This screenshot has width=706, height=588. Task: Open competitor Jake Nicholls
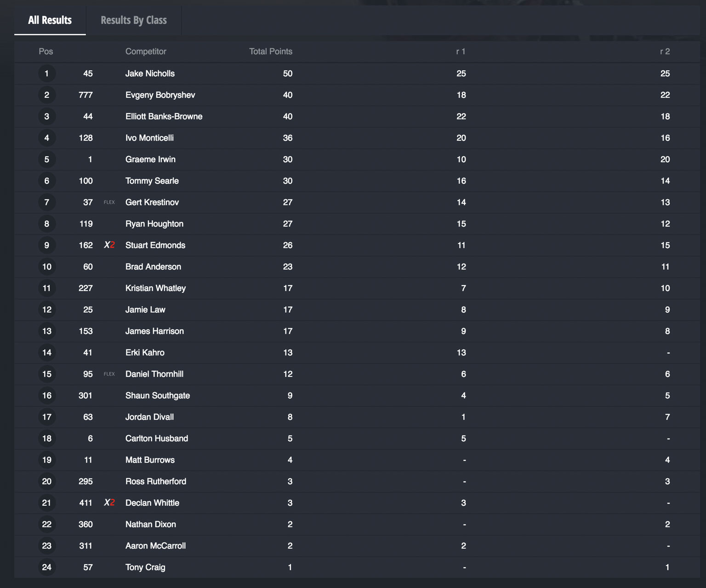pos(150,74)
